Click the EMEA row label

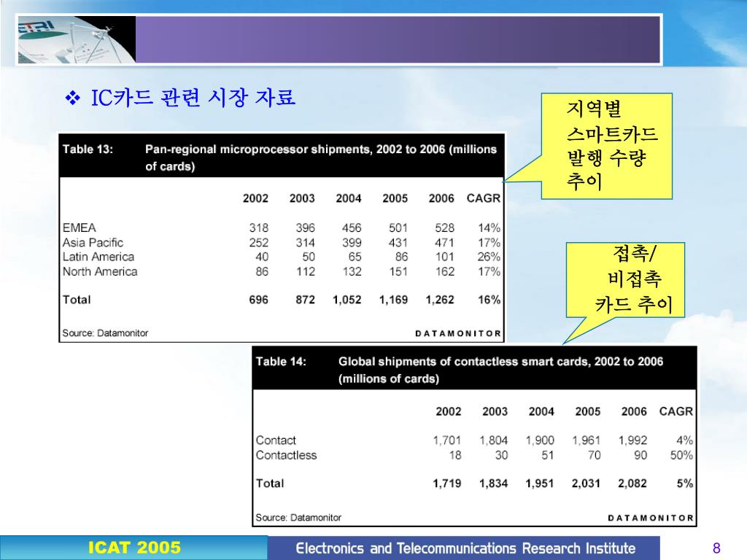tap(79, 227)
